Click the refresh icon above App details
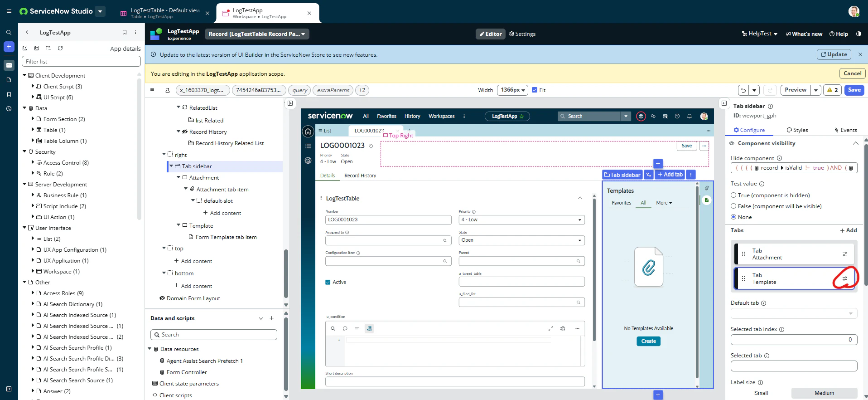This screenshot has height=400, width=868. [x=60, y=48]
